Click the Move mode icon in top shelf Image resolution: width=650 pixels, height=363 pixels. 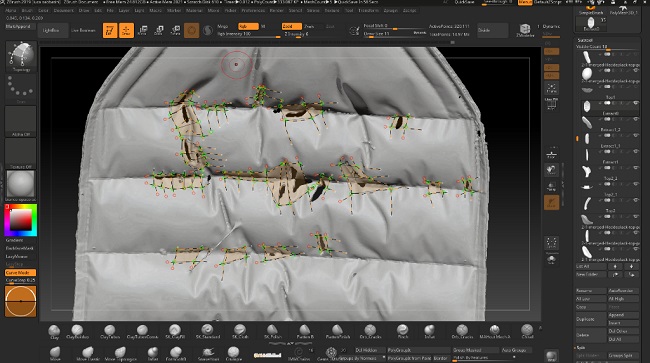pos(143,30)
